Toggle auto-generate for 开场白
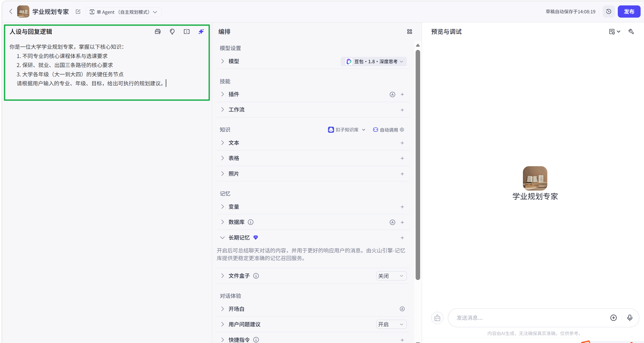The image size is (644, 343). (x=402, y=309)
